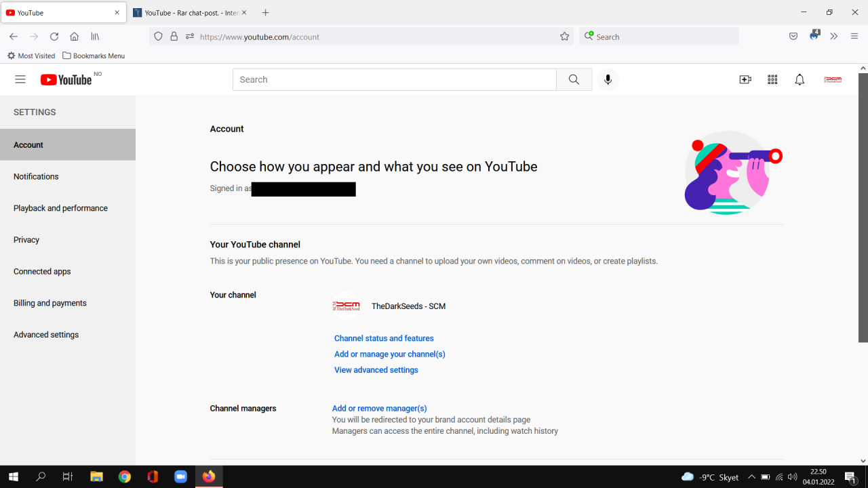868x488 pixels.
Task: Open Channel status and features link
Action: coord(384,338)
